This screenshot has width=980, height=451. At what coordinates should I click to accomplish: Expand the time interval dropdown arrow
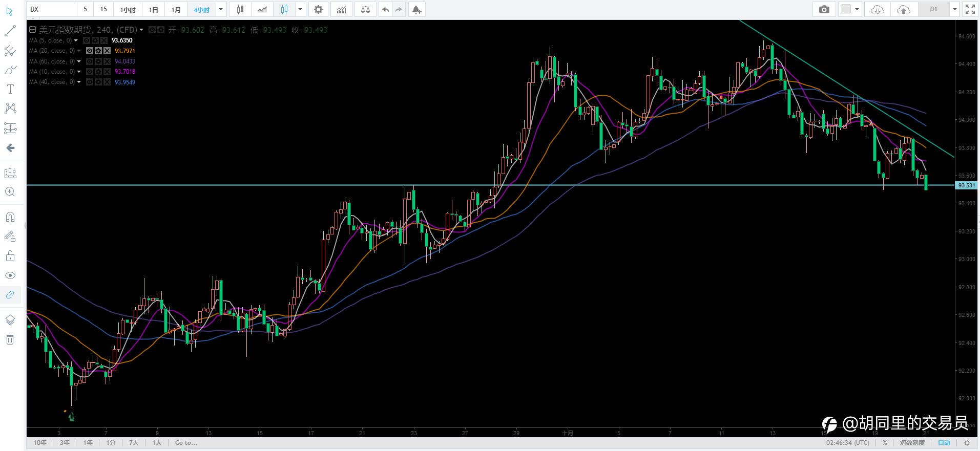tap(221, 9)
